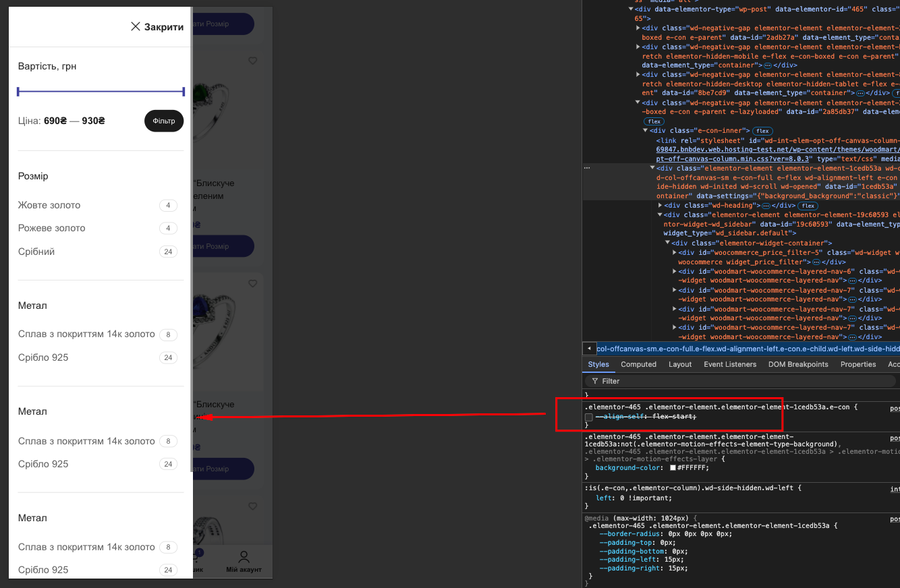The image size is (900, 588).
Task: Click the Розмір section heading
Action: click(33, 176)
